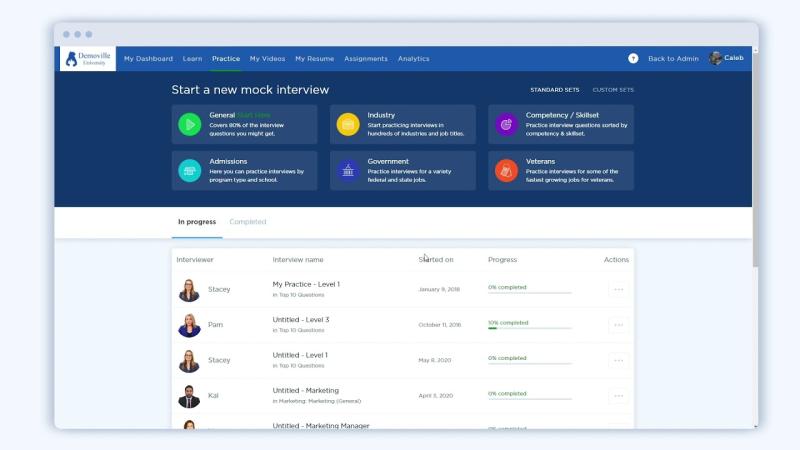This screenshot has width=800, height=450.
Task: Open the My Videos menu item
Action: [x=267, y=59]
